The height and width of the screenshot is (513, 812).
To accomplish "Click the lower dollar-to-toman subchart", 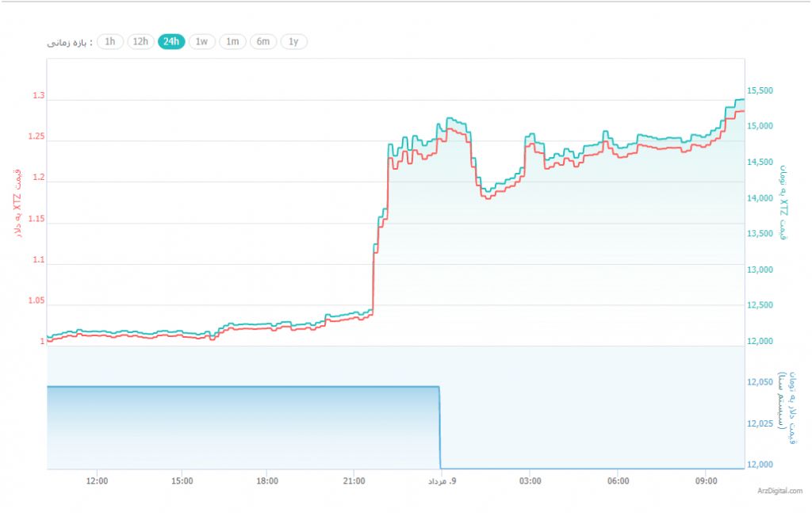I will click(238, 420).
